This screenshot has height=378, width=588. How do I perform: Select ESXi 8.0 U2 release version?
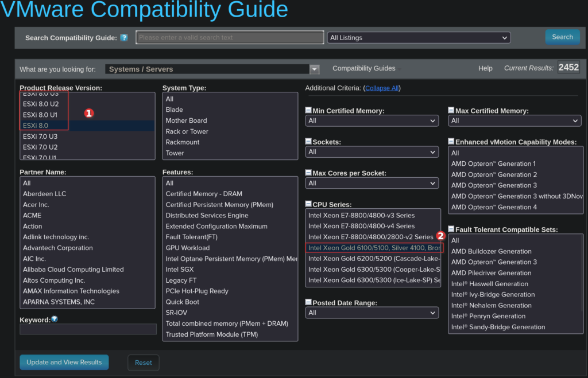[41, 104]
